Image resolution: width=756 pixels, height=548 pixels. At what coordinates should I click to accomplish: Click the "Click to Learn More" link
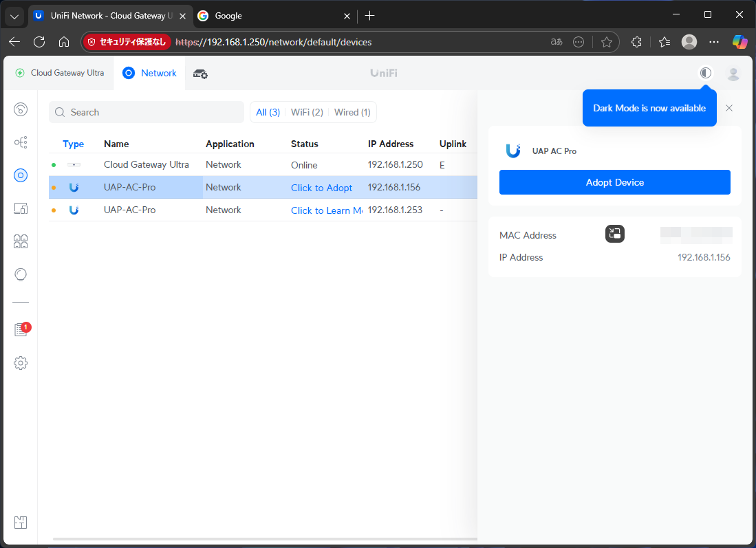(327, 210)
